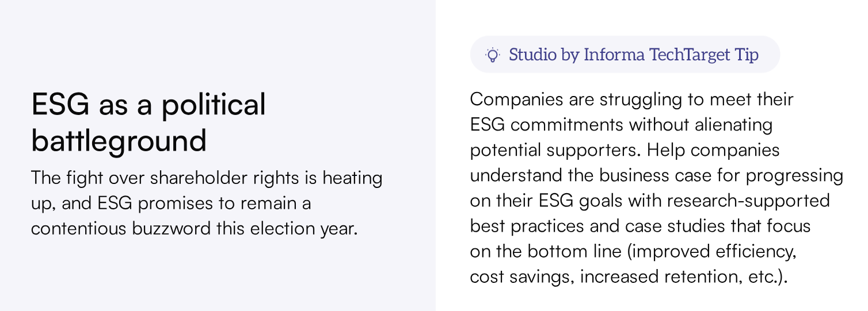Click the "Studio by Informa TechTarget Tip" label
This screenshot has width=868, height=311.
[x=633, y=55]
